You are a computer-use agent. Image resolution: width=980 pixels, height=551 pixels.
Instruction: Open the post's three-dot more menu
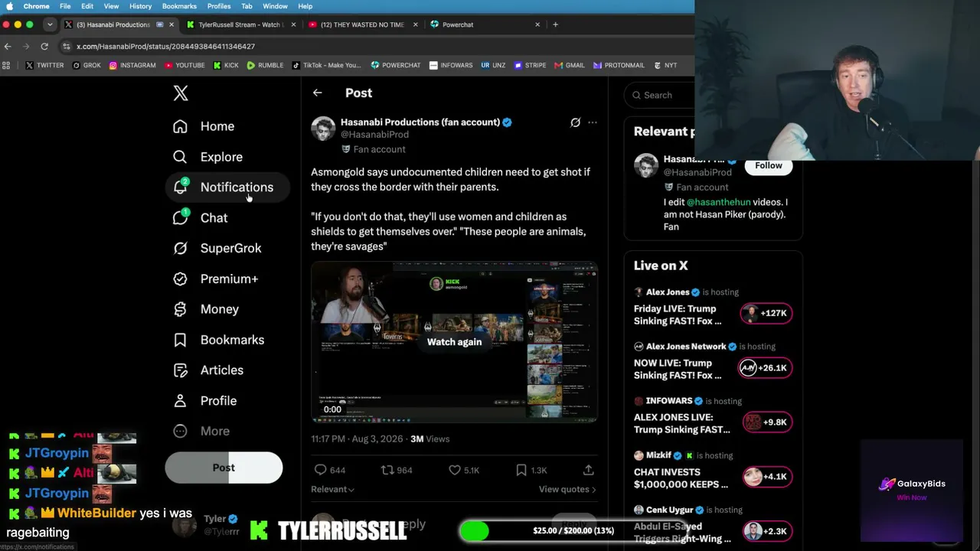592,122
